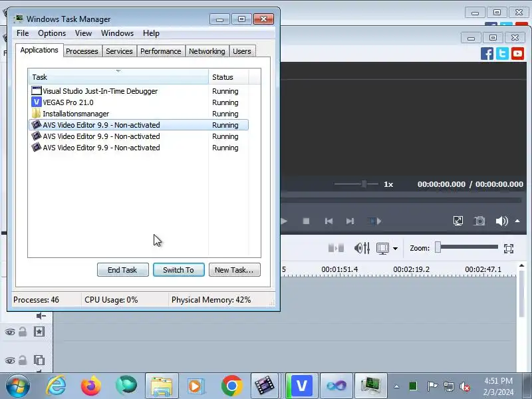
Task: Click Physical Memory: 42% in status bar
Action: pos(211,300)
